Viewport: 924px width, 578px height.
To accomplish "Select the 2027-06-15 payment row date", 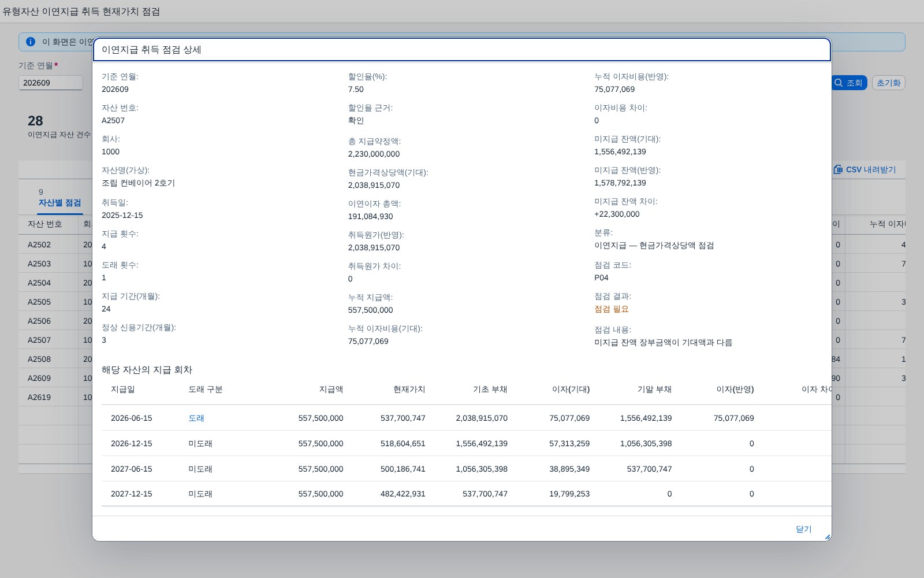I will coord(132,469).
